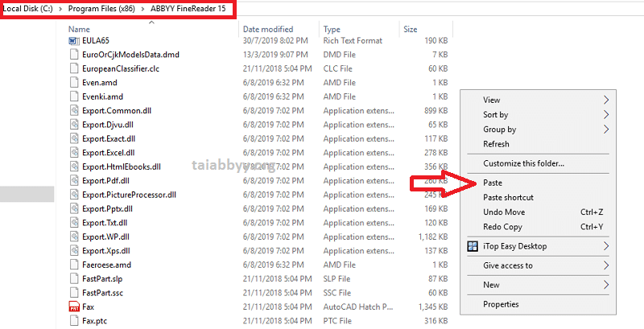This screenshot has width=644, height=329.
Task: Click the iTop Easy Desktop icon
Action: (473, 246)
